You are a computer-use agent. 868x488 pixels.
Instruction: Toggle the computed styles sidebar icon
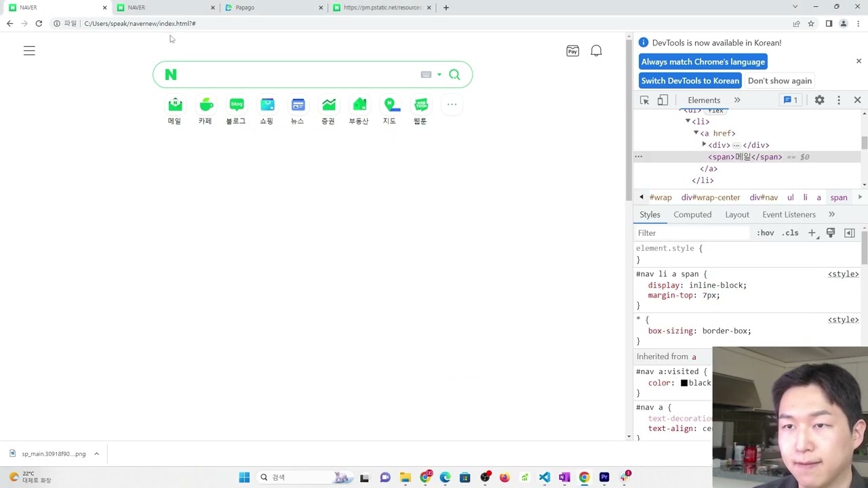pyautogui.click(x=850, y=233)
